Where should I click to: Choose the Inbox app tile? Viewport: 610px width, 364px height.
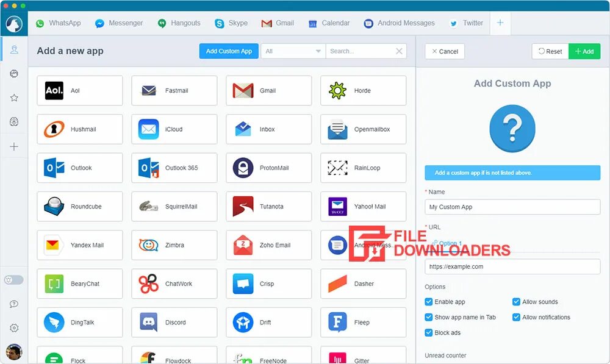click(268, 129)
